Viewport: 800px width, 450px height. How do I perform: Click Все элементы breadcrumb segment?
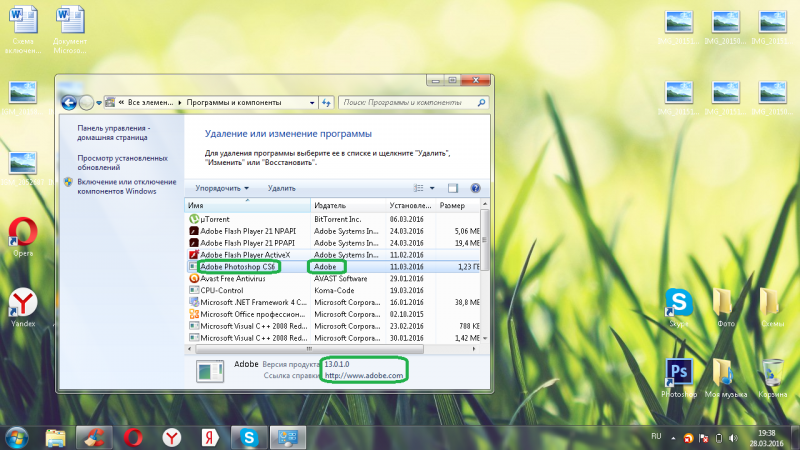pyautogui.click(x=151, y=103)
